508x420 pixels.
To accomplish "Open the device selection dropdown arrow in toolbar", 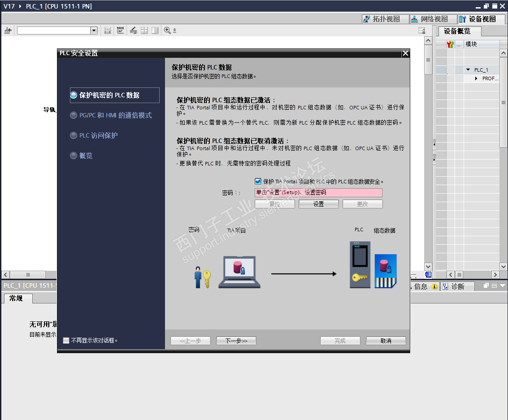I will coord(94,30).
